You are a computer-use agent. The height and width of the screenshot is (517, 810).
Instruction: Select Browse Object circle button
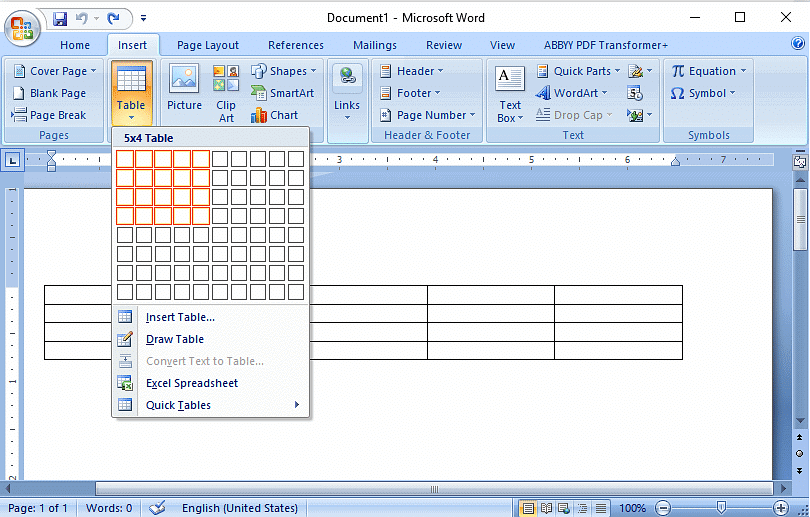[800, 453]
